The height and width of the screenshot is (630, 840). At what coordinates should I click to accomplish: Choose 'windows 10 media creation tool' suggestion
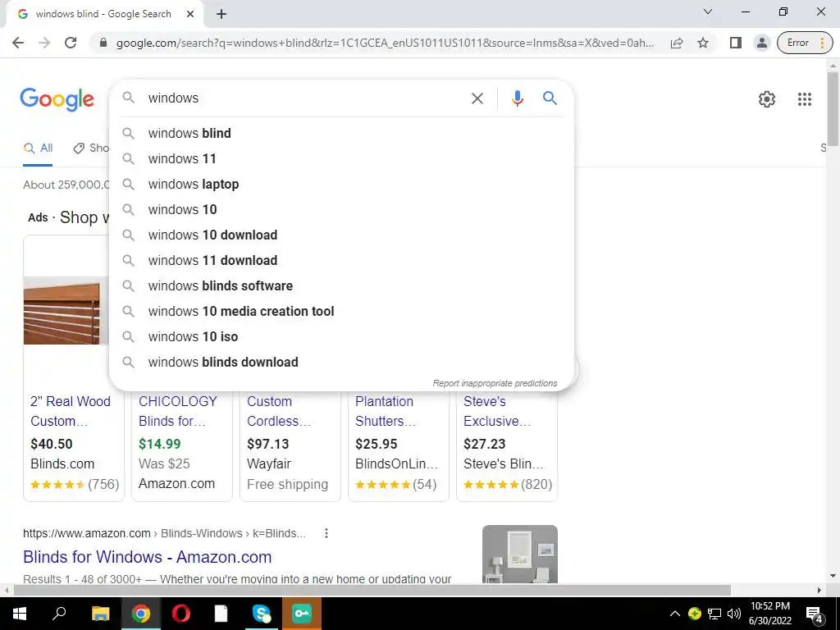pyautogui.click(x=341, y=311)
